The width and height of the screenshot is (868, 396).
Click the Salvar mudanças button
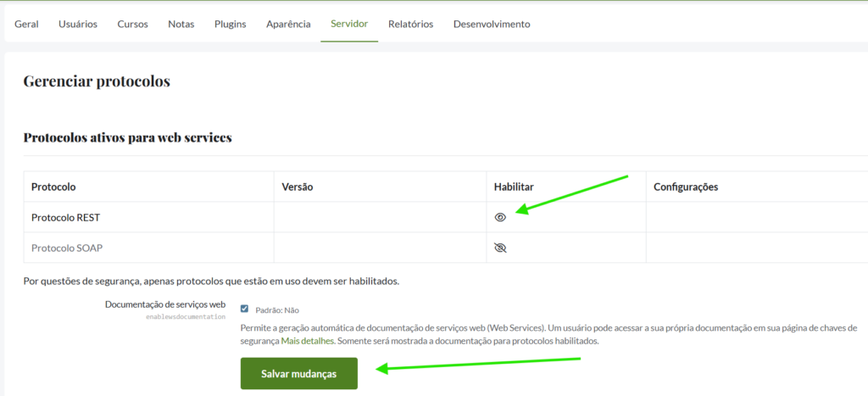298,373
